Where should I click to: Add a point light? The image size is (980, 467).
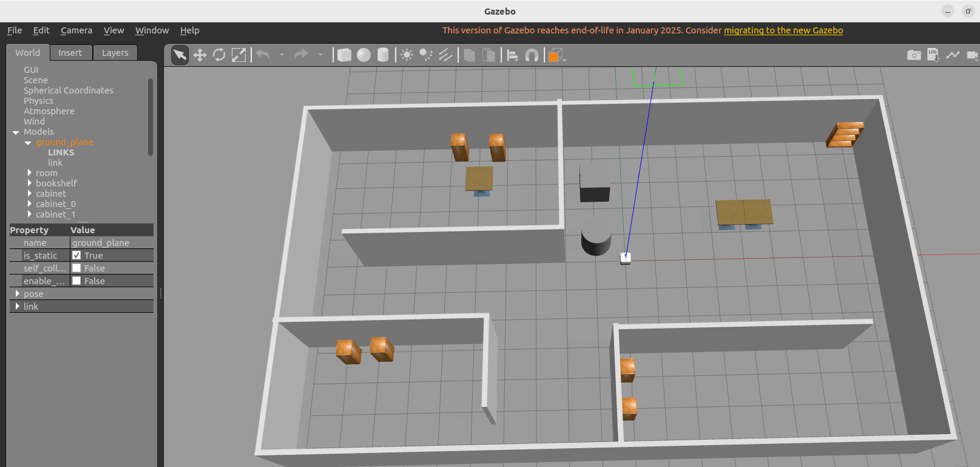pos(407,55)
